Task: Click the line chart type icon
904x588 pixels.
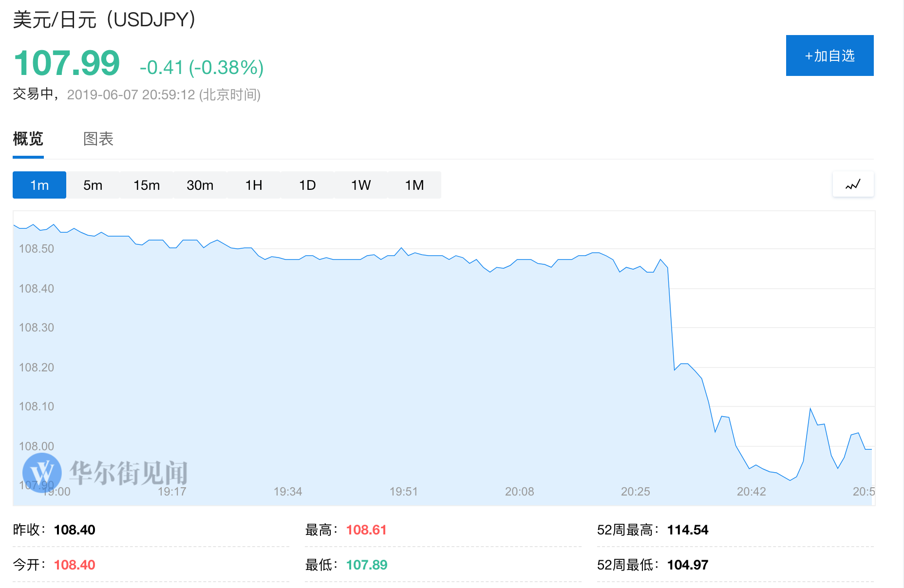Action: pos(853,184)
